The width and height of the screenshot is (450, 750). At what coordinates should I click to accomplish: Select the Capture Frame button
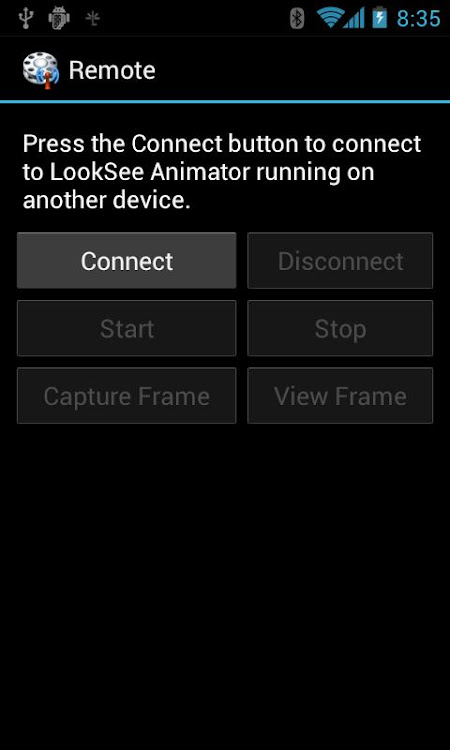pos(127,396)
